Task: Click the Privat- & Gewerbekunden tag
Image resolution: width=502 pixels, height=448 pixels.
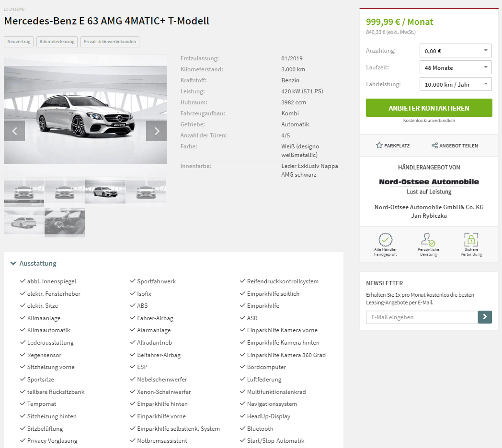Action: pyautogui.click(x=110, y=42)
